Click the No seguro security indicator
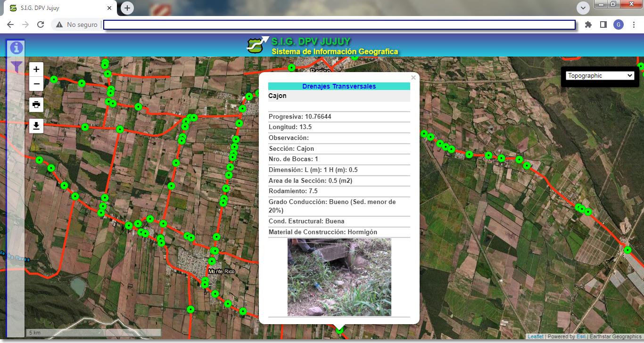The width and height of the screenshot is (644, 343). pos(77,24)
